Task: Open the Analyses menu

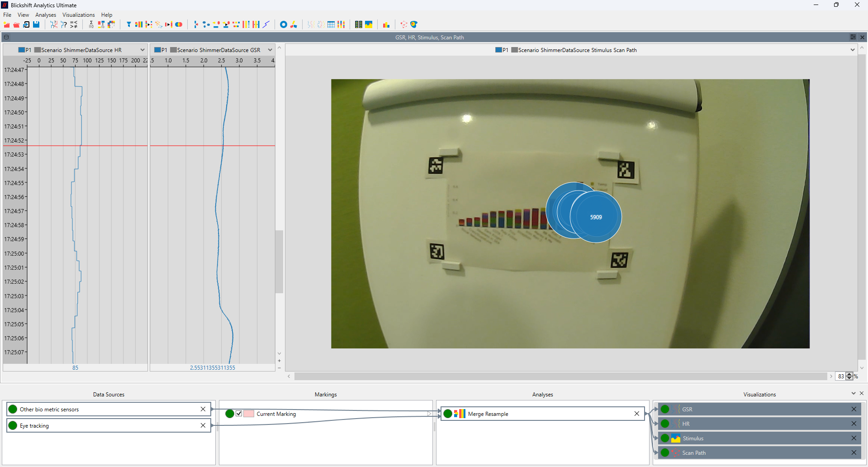Action: tap(46, 15)
